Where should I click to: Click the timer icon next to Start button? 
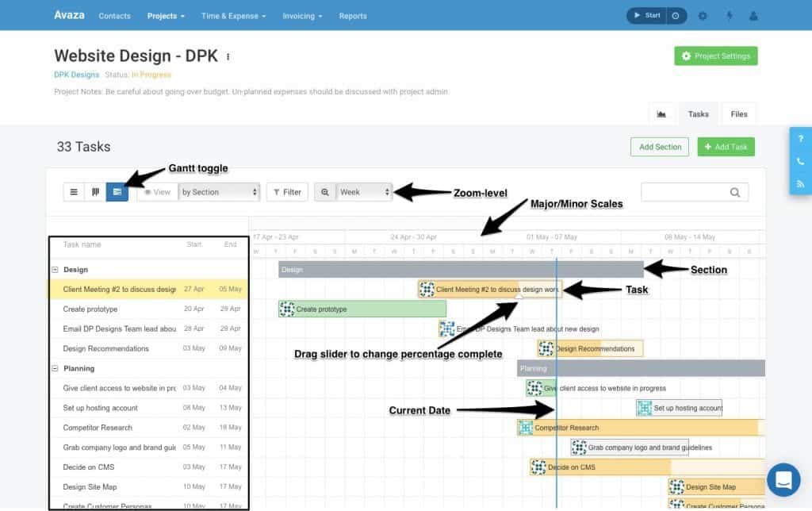pos(676,14)
